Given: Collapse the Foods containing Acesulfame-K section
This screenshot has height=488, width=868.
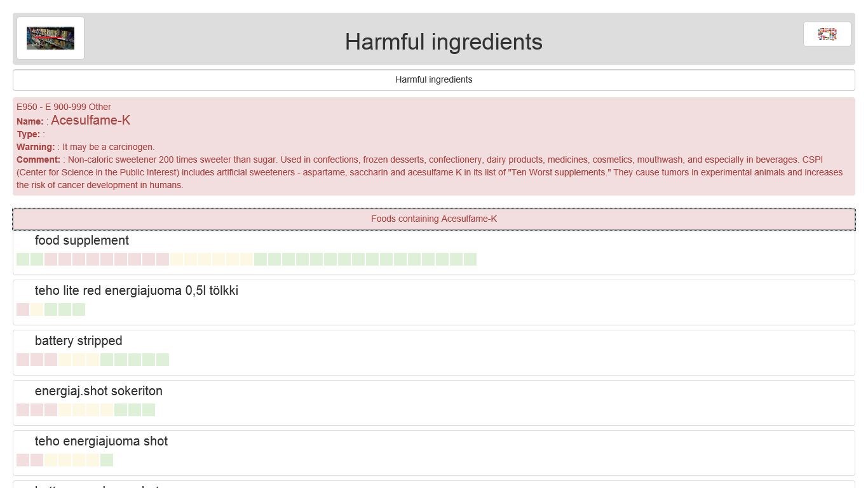Looking at the screenshot, I should [x=434, y=219].
